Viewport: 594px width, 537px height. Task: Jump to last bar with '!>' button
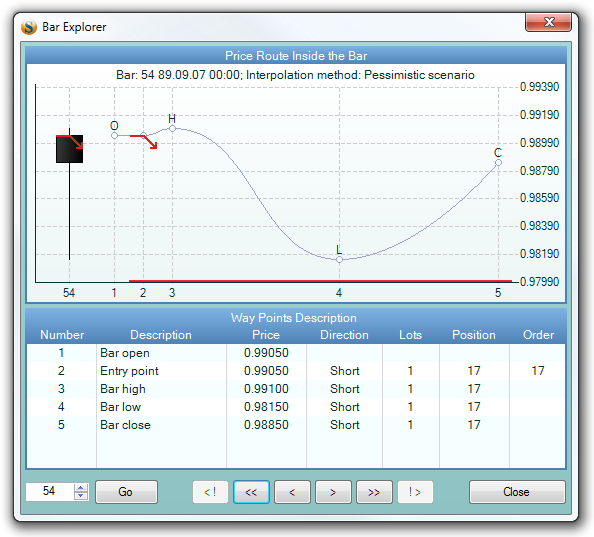click(415, 492)
